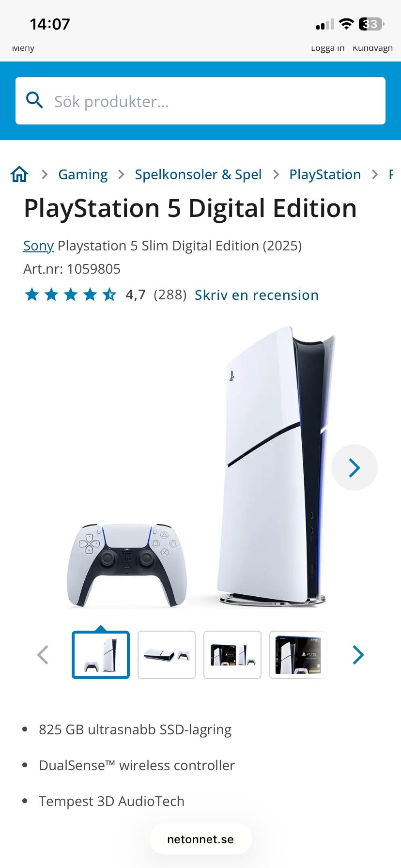Show next product image with right arrow
The width and height of the screenshot is (401, 868).
tap(355, 467)
